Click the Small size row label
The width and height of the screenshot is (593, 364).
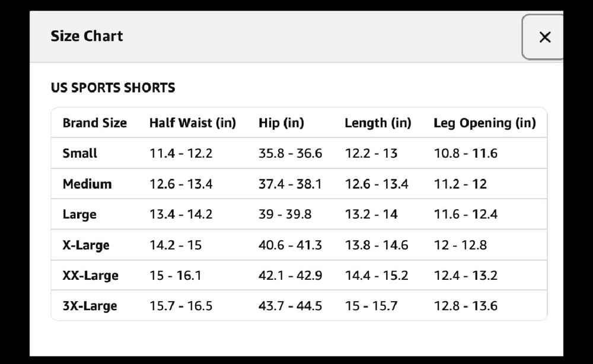click(x=80, y=153)
